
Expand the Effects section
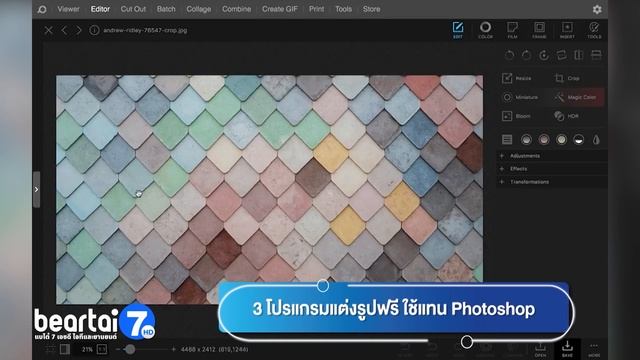point(552,169)
